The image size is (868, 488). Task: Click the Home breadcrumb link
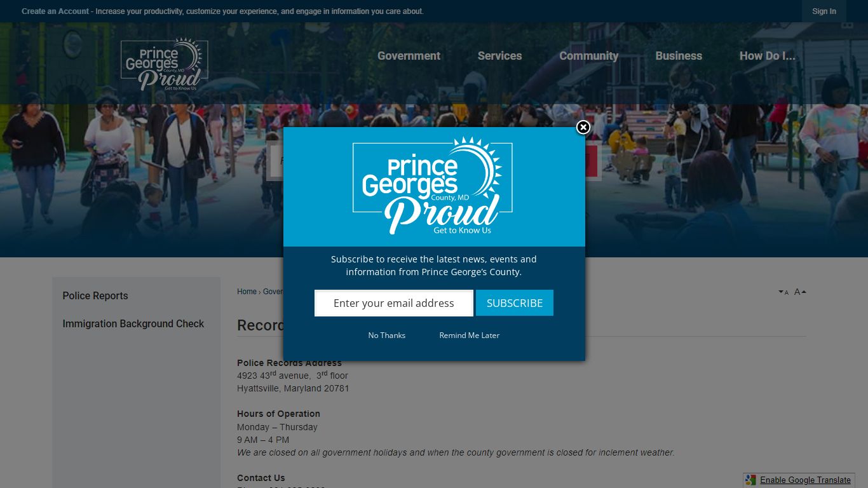pos(247,292)
